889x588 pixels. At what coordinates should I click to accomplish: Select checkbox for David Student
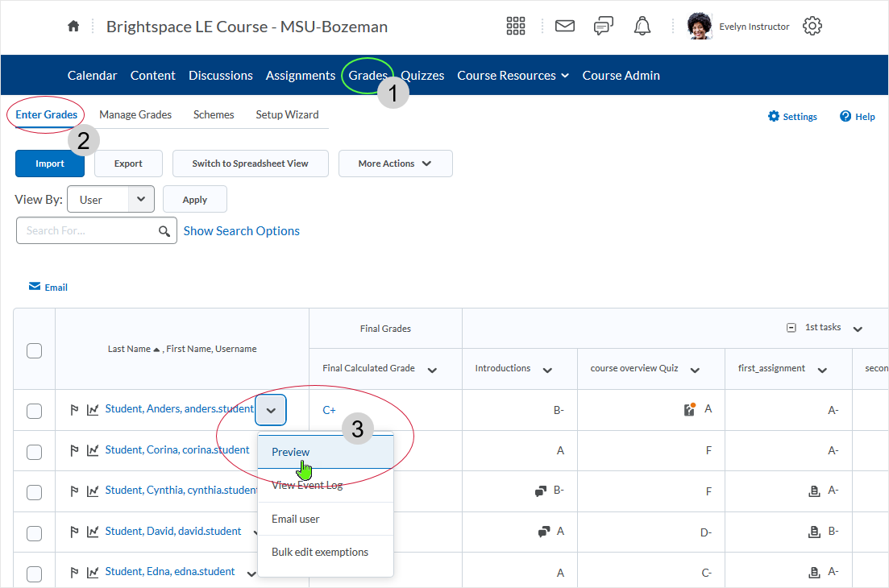point(34,533)
